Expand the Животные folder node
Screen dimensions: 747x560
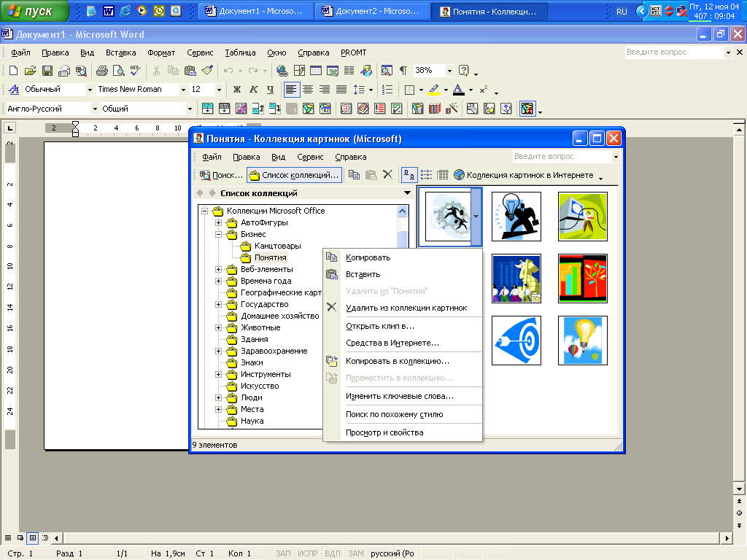(218, 327)
